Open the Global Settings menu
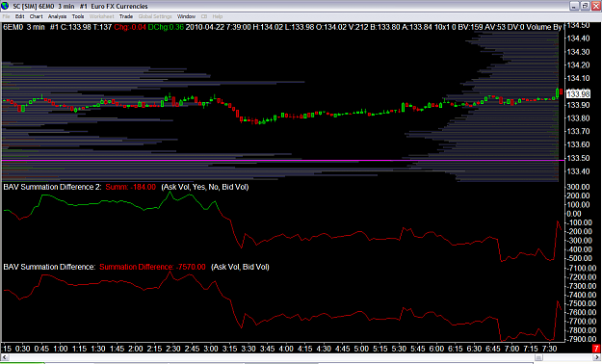Image resolution: width=602 pixels, height=364 pixels. click(x=155, y=16)
